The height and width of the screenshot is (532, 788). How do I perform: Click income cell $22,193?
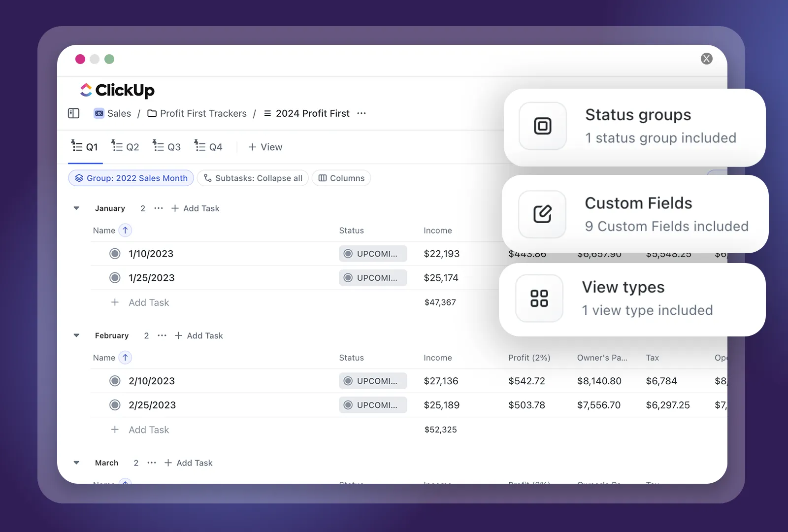tap(441, 254)
